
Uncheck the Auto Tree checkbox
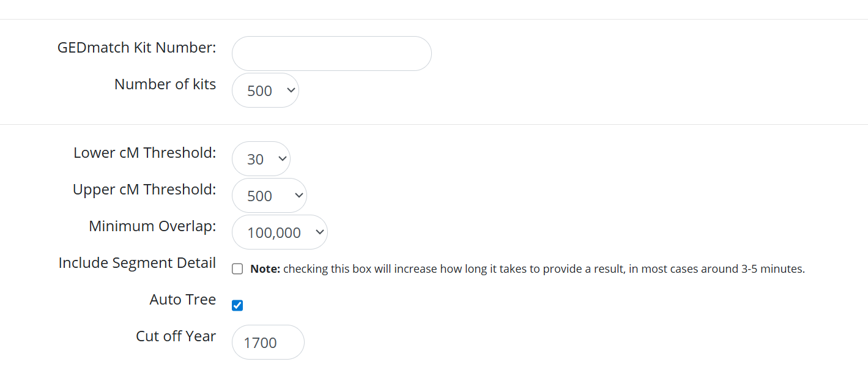[x=237, y=305]
